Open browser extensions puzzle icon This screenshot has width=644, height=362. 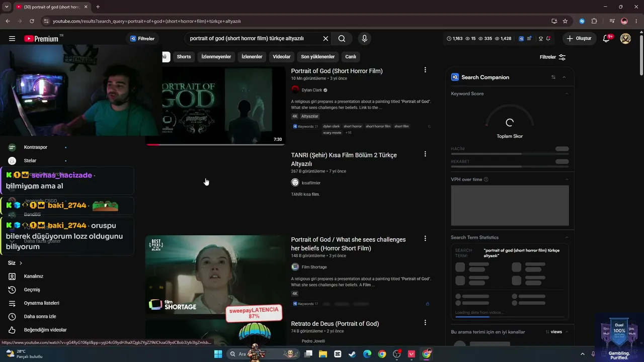[594, 21]
